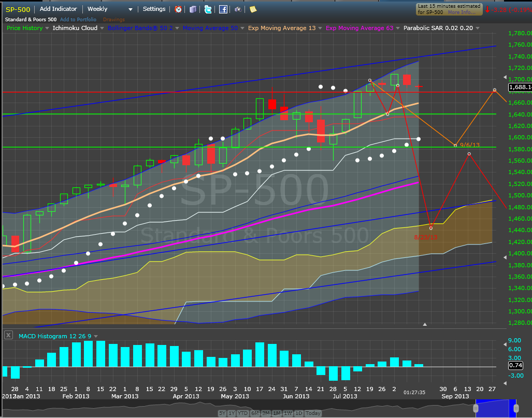Click the blue selected range in navigator
Screen dimensions: 532x418
click(x=496, y=409)
